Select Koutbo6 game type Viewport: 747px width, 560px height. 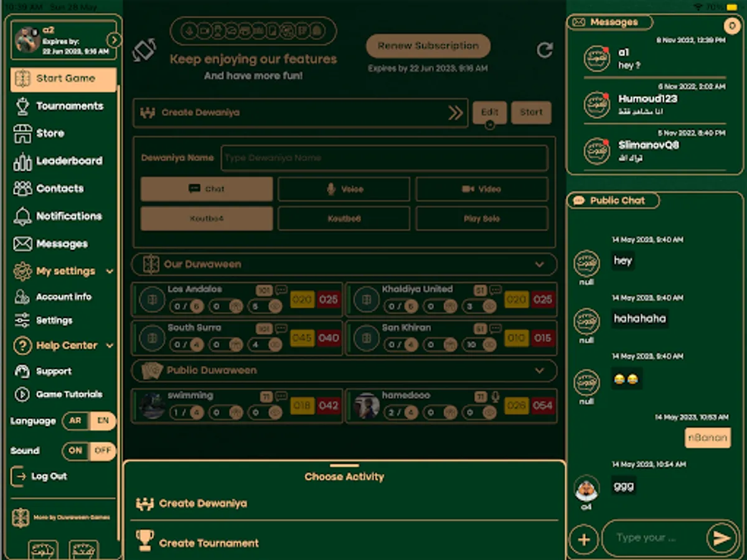click(344, 219)
